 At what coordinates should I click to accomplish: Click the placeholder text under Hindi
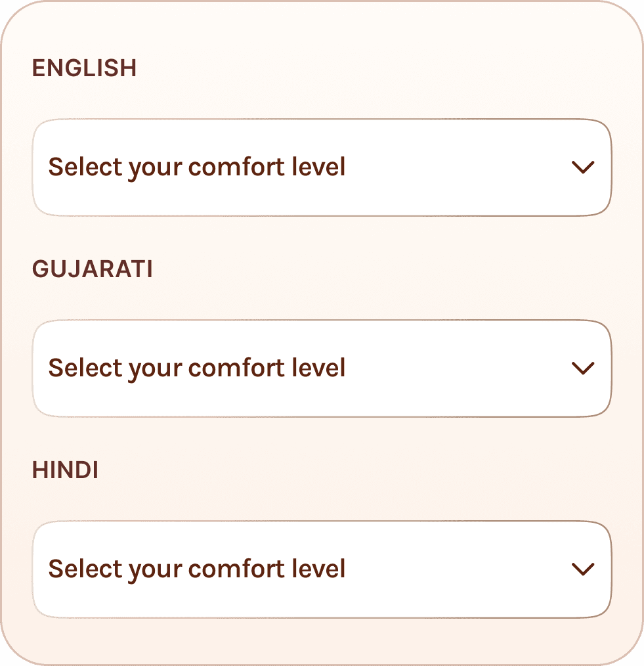(197, 569)
